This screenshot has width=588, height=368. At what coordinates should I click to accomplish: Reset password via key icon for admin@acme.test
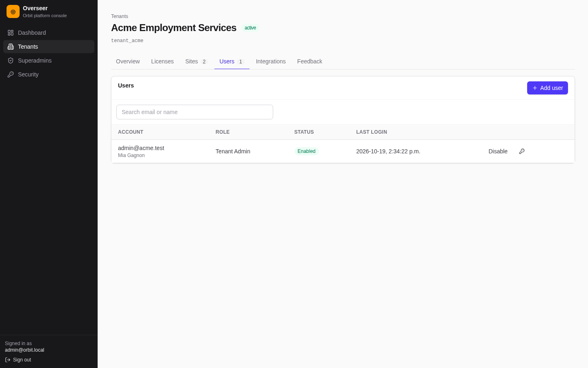point(522,151)
